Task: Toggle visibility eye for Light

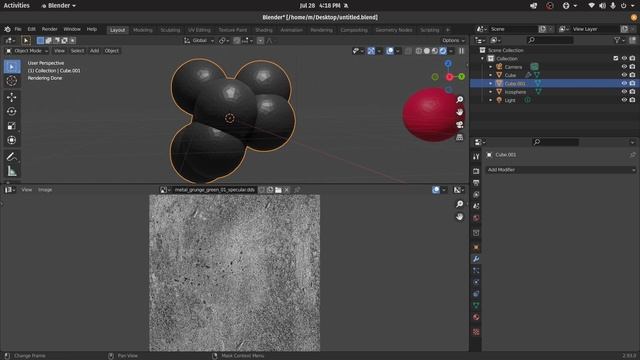Action: 624,100
